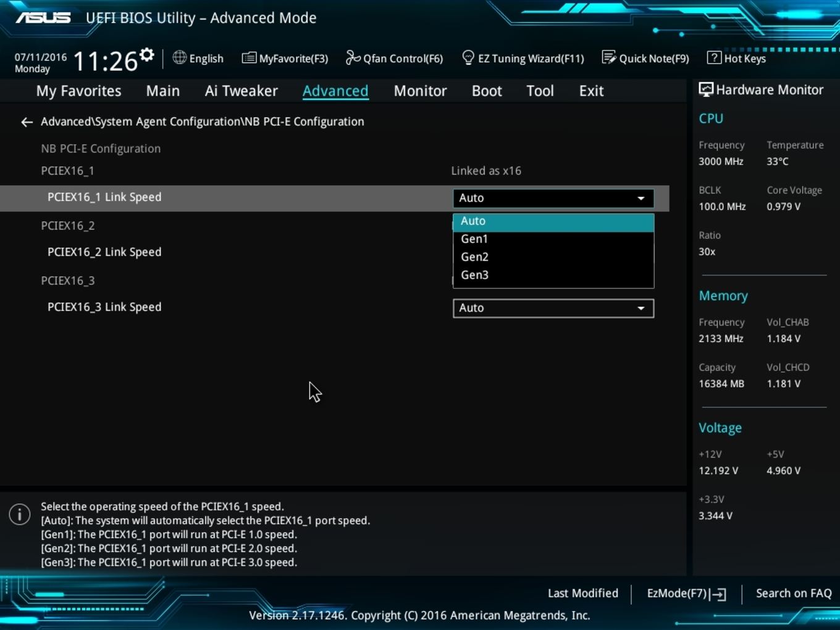Choose Gen2 link speed option

click(553, 257)
